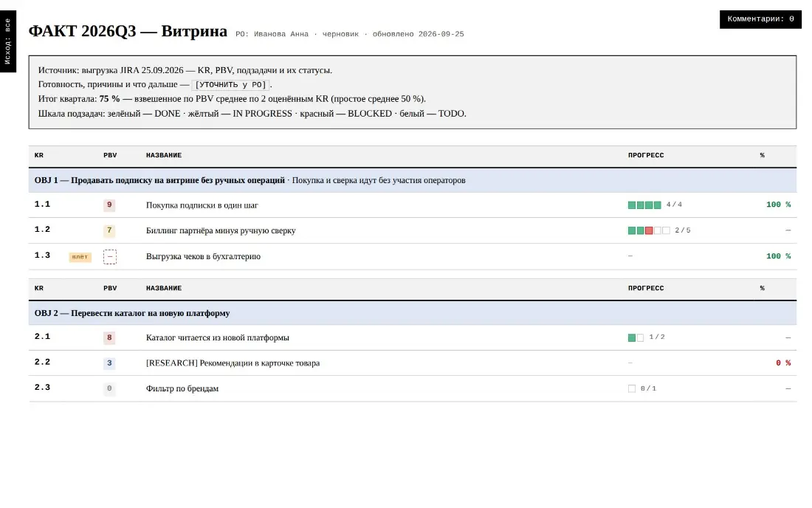Click the vertical Исход: все tab
The height and width of the screenshot is (508, 812).
[x=8, y=41]
